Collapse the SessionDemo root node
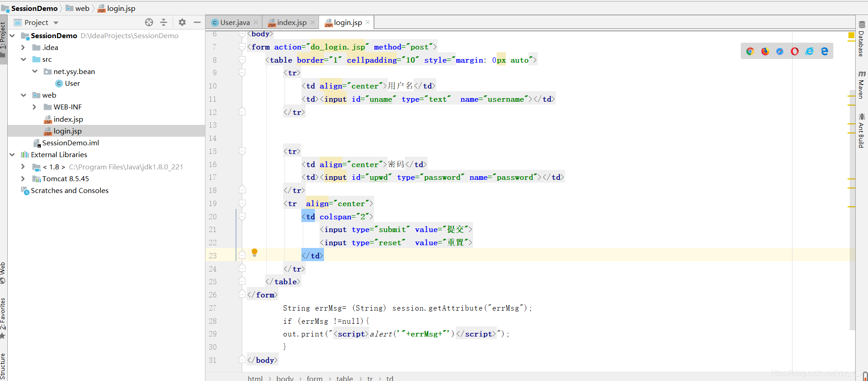The image size is (868, 381). (x=12, y=35)
